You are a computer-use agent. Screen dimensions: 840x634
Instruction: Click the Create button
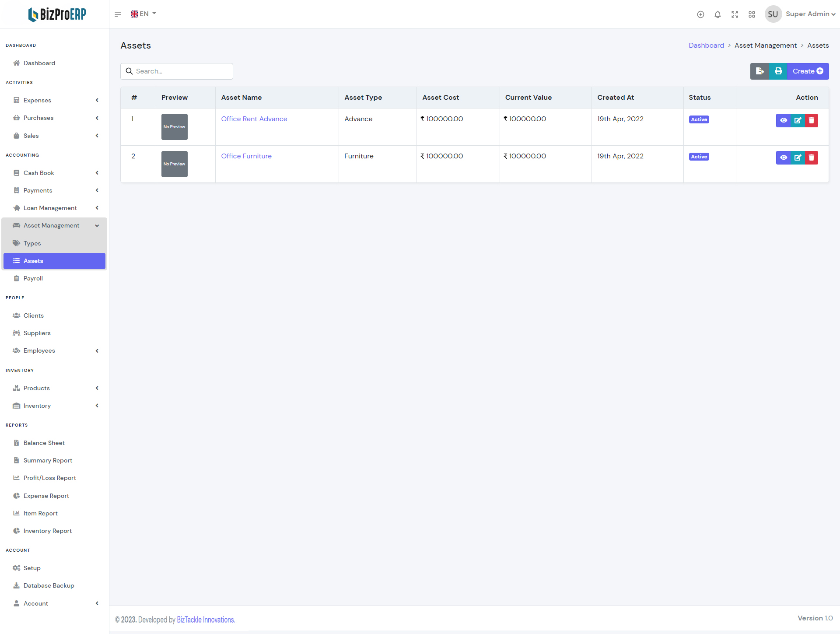point(808,71)
